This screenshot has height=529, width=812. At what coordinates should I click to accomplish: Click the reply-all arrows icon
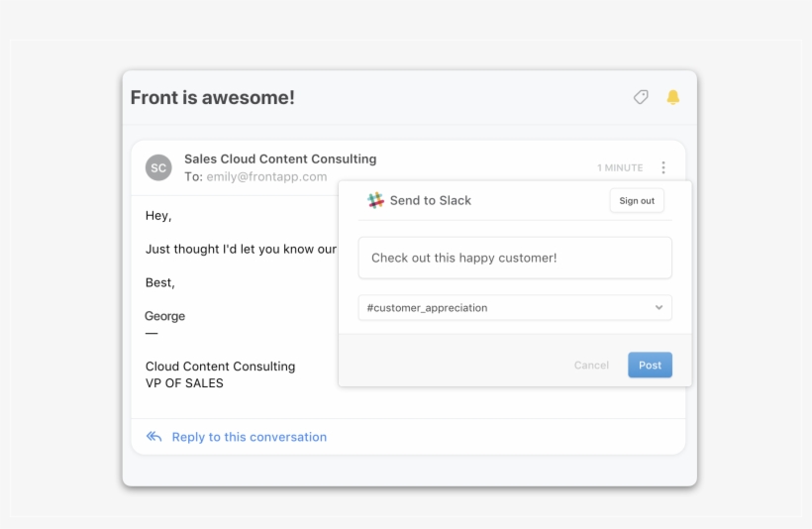tap(153, 436)
